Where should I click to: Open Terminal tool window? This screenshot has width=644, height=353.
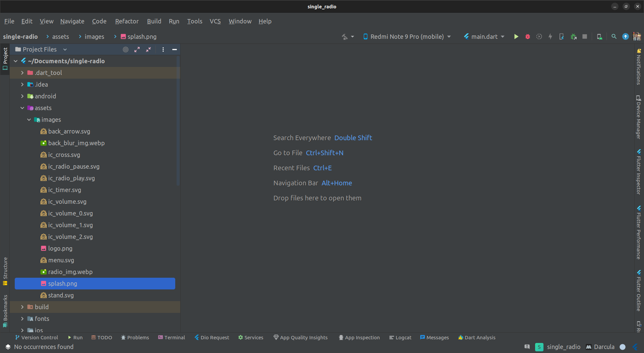click(x=171, y=338)
